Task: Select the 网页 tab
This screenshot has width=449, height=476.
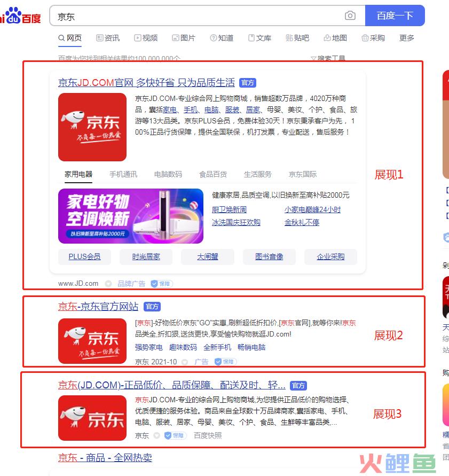Action: click(x=70, y=38)
